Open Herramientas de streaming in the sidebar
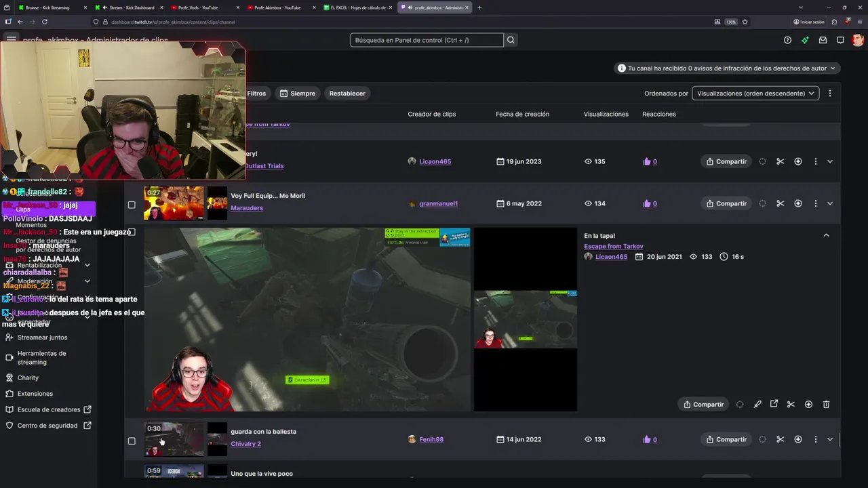The width and height of the screenshot is (868, 488). point(41,357)
